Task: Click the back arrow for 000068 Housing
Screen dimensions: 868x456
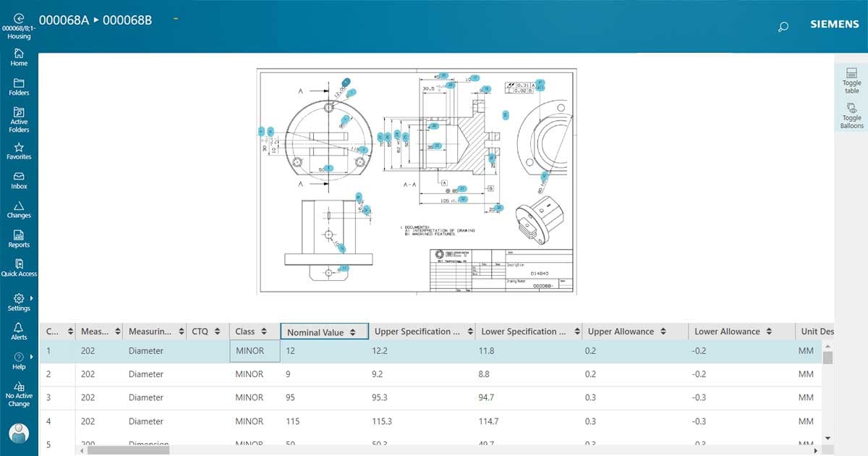Action: pos(19,19)
